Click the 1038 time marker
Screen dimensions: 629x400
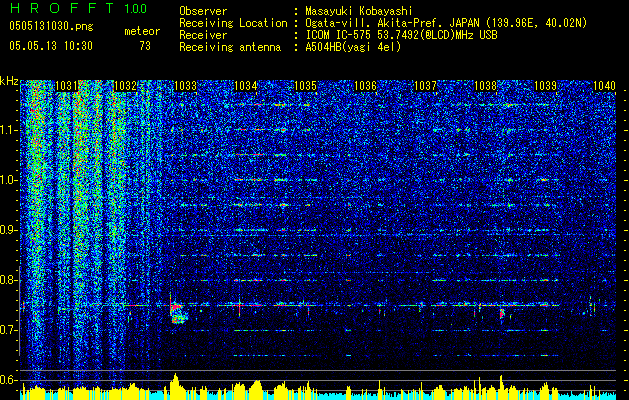485,85
